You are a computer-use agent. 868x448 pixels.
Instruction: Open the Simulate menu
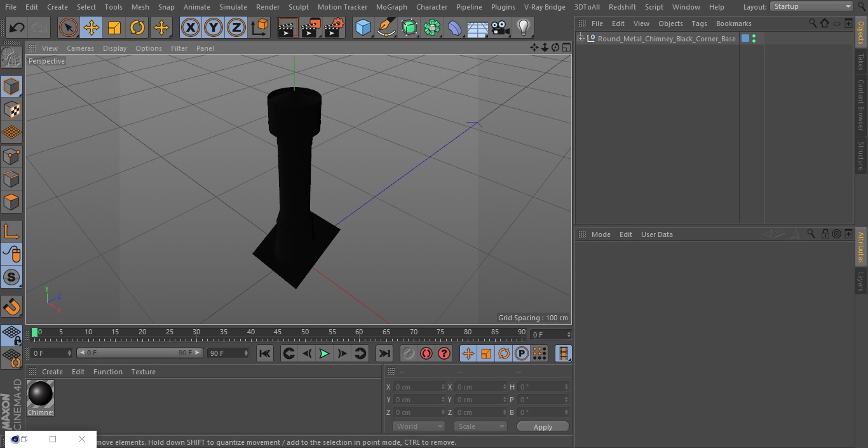(233, 7)
